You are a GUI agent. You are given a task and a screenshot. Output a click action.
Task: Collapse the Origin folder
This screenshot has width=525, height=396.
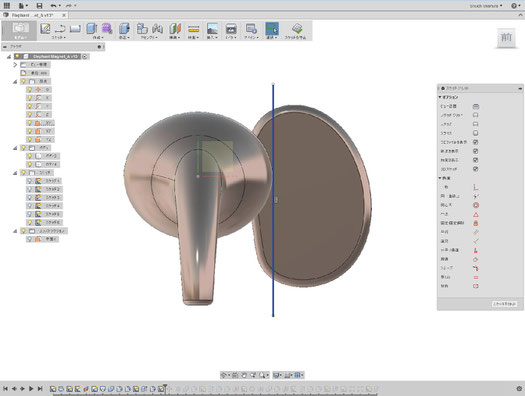click(x=15, y=81)
